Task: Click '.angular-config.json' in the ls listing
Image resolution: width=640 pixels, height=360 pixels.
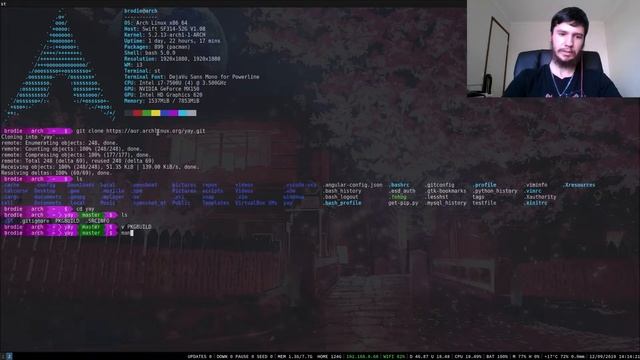Action: point(353,185)
